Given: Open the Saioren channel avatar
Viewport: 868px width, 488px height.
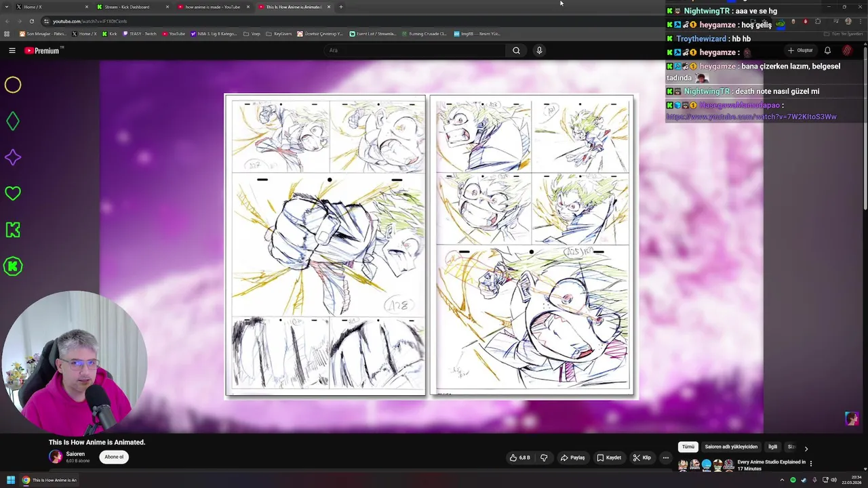Looking at the screenshot, I should (56, 457).
